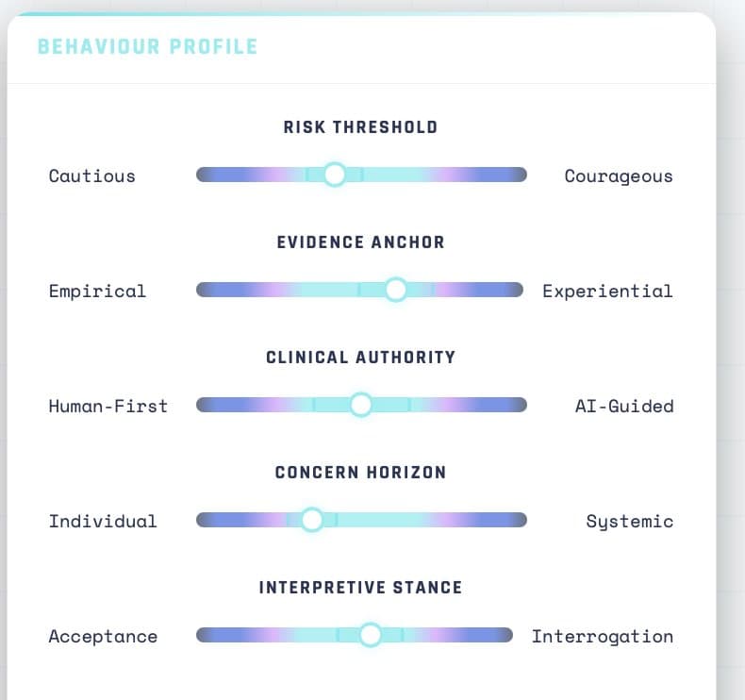Click Concern Horizon track near Systemic end

[514, 520]
